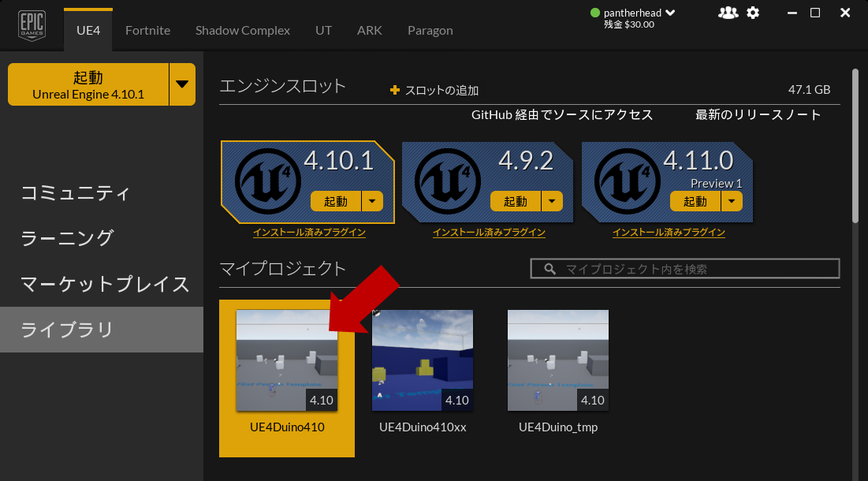Open 最新のリリースノート link
This screenshot has width=868, height=481.
tap(758, 114)
